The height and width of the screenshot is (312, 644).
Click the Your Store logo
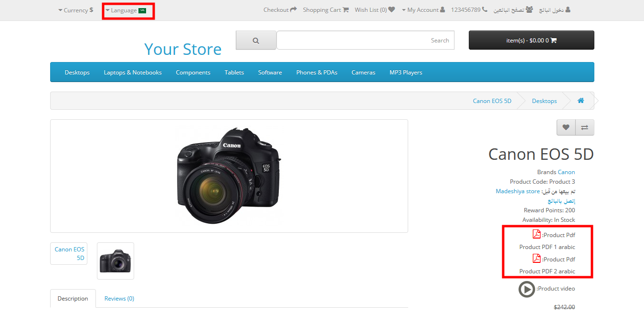point(183,49)
